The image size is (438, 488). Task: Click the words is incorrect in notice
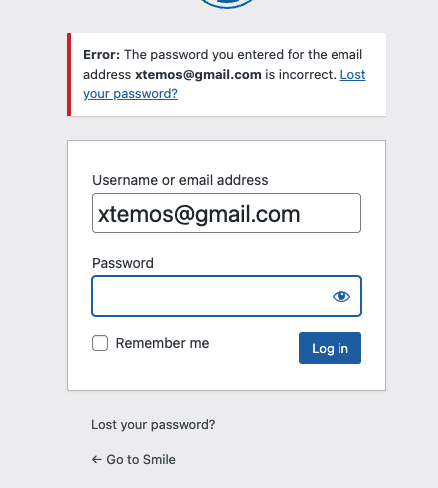pos(301,75)
